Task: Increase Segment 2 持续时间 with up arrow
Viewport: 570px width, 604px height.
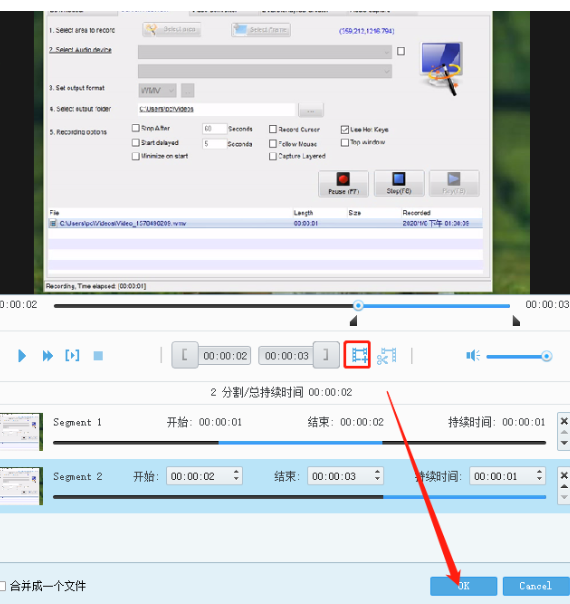Action: coord(539,471)
